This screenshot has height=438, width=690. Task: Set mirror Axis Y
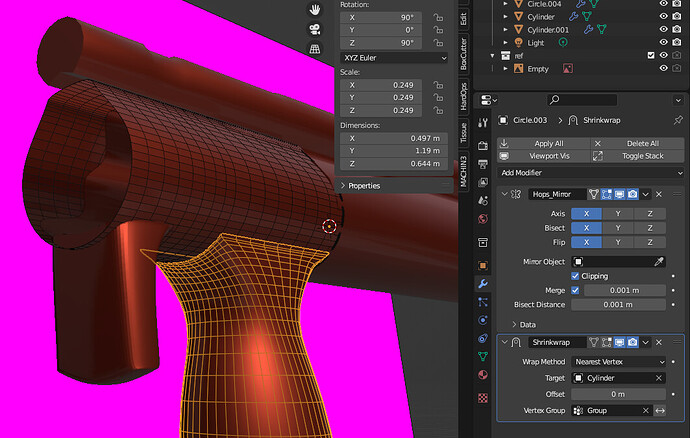point(618,213)
